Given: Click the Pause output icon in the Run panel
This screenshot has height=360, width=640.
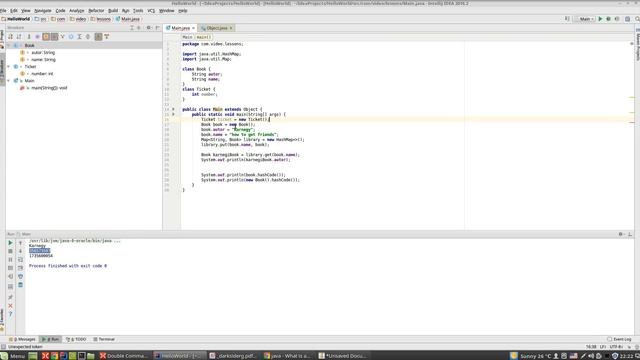Looking at the screenshot, I should click(x=11, y=260).
